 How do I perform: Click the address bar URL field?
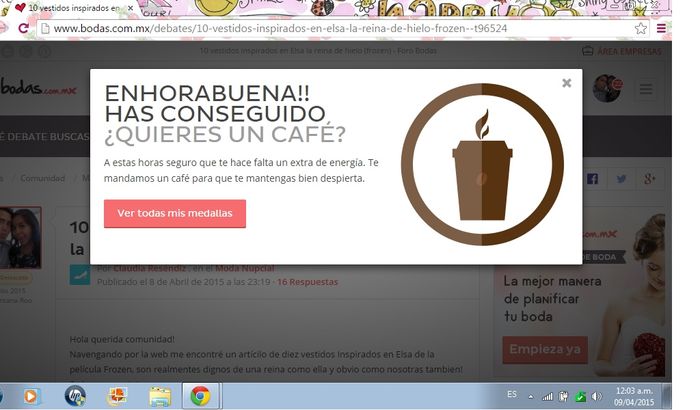300,28
